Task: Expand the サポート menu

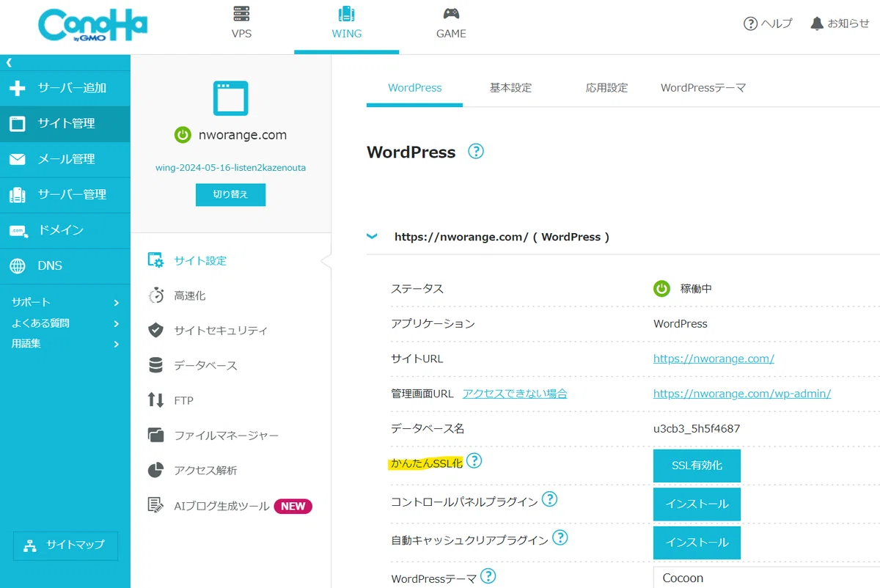Action: pyautogui.click(x=65, y=302)
